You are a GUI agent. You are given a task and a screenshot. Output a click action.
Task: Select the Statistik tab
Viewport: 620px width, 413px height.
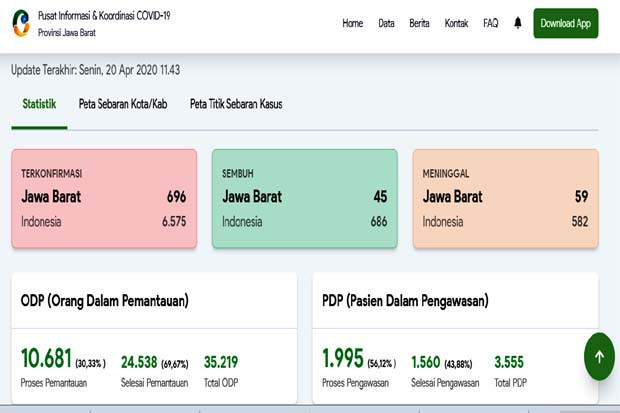(39, 104)
